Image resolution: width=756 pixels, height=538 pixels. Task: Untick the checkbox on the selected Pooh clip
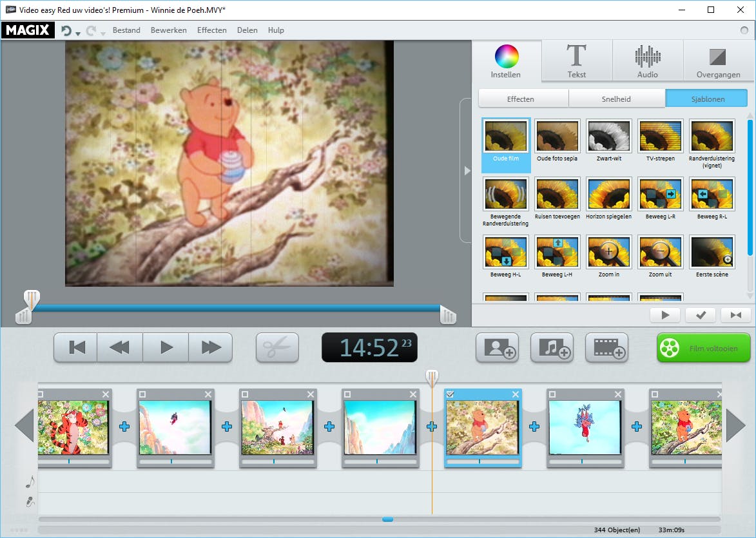[450, 394]
